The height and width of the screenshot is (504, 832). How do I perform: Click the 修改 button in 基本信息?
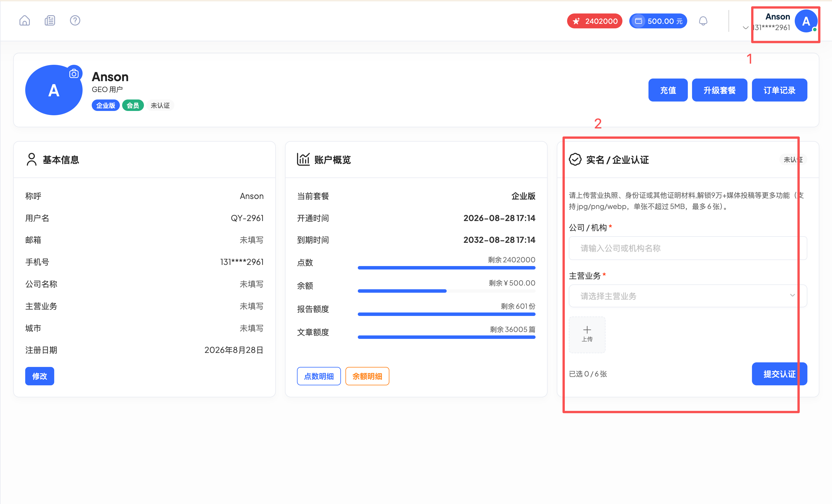40,376
